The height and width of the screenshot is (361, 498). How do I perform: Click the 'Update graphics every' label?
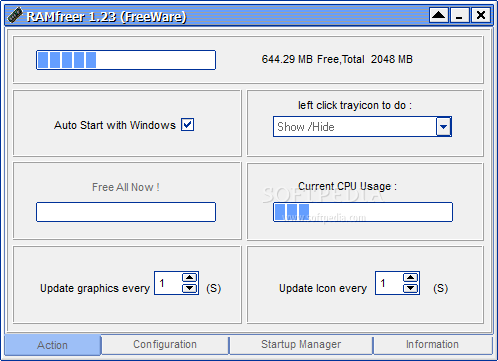95,288
